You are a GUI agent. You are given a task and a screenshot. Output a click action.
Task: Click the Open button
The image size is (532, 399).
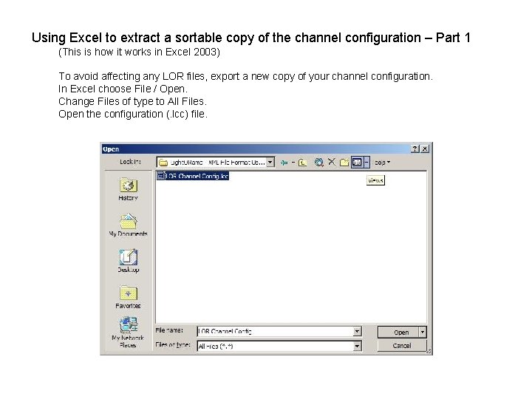coord(399,332)
